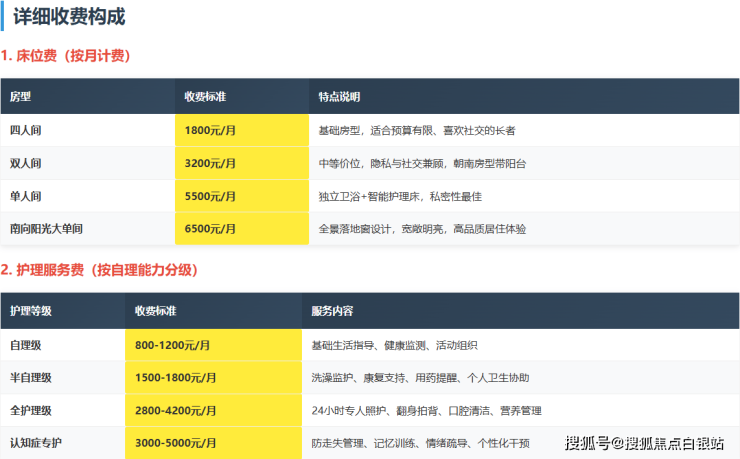
Task: Click the 详细收费构成 page heading
Action: (69, 17)
